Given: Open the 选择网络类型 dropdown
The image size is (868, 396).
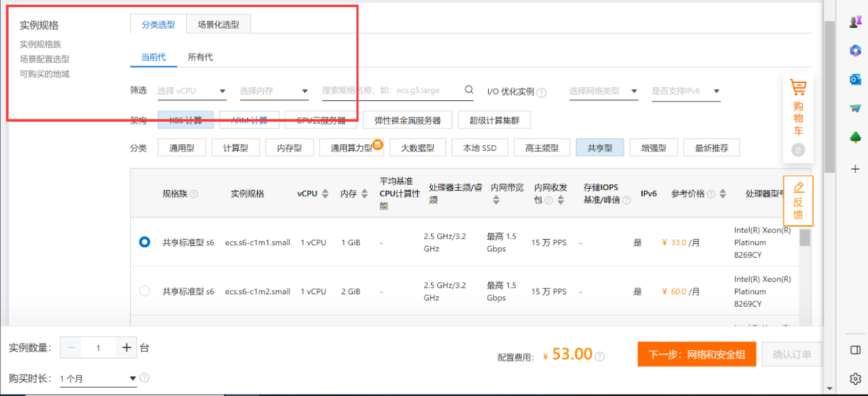Looking at the screenshot, I should pos(604,91).
